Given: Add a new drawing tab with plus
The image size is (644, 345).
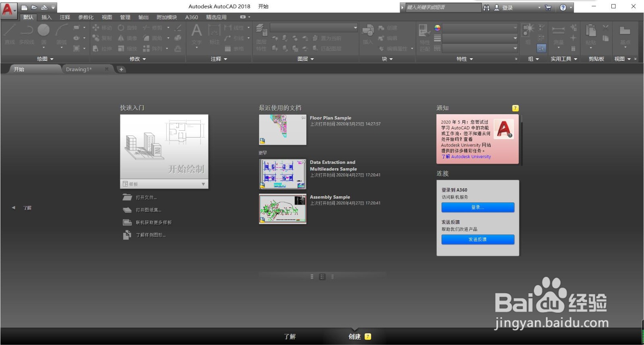Looking at the screenshot, I should 121,69.
